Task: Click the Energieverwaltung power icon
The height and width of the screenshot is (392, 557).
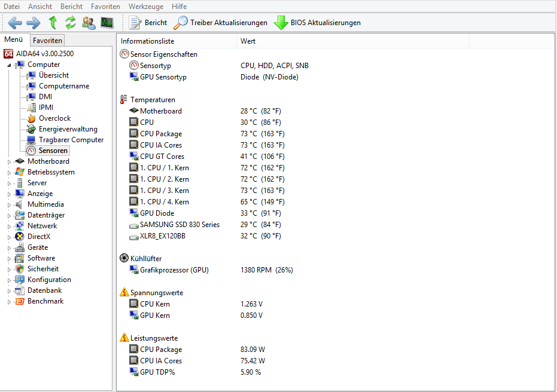Action: point(31,129)
